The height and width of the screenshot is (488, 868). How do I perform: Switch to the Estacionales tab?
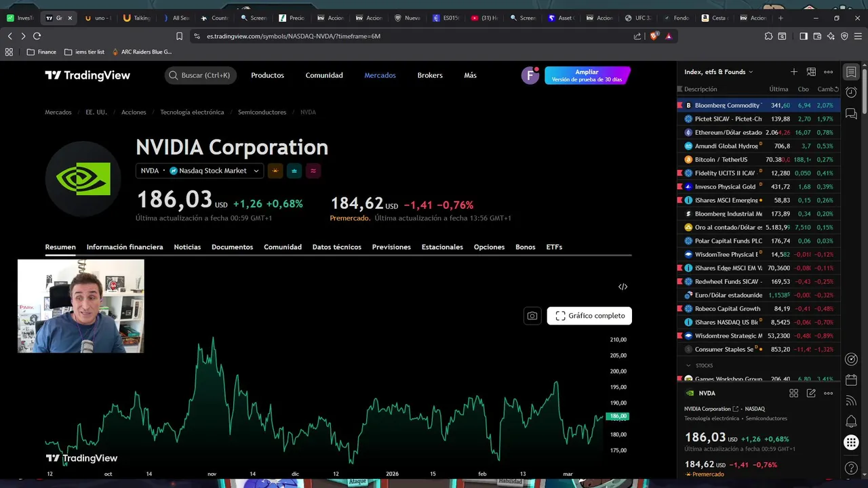tap(442, 247)
